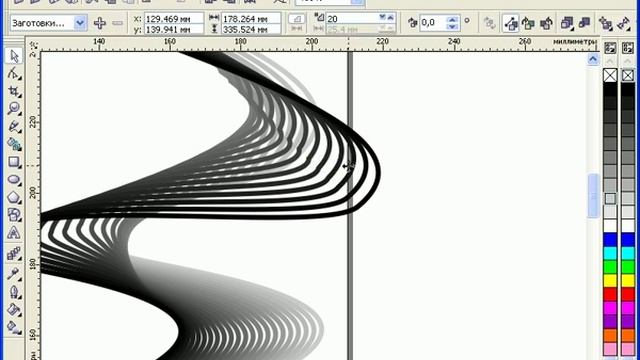The height and width of the screenshot is (360, 640).
Task: Select the Interactive Fill tool
Action: point(13,327)
